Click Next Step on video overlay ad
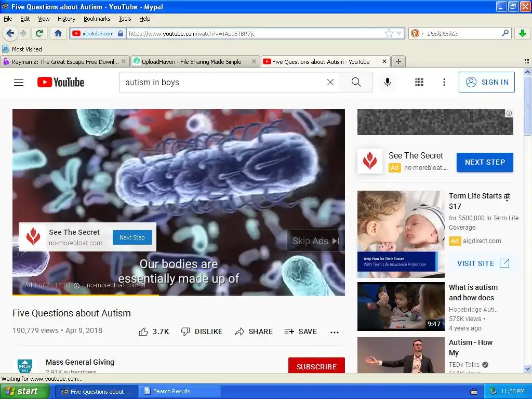This screenshot has width=532, height=399. pyautogui.click(x=132, y=237)
